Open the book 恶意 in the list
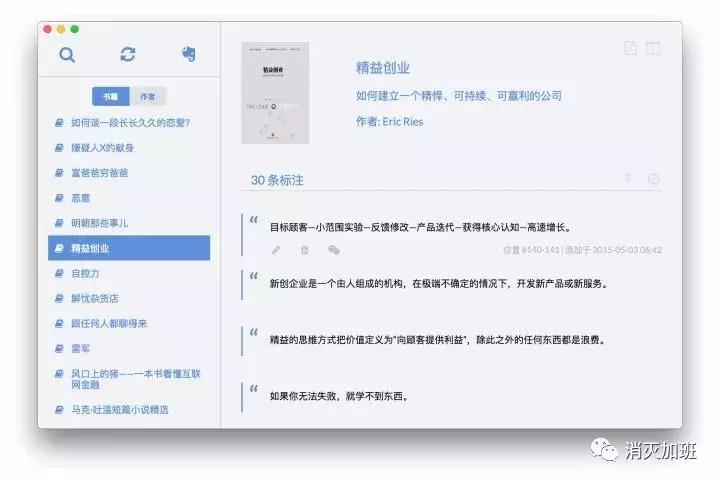This screenshot has height=483, width=720. (x=80, y=198)
